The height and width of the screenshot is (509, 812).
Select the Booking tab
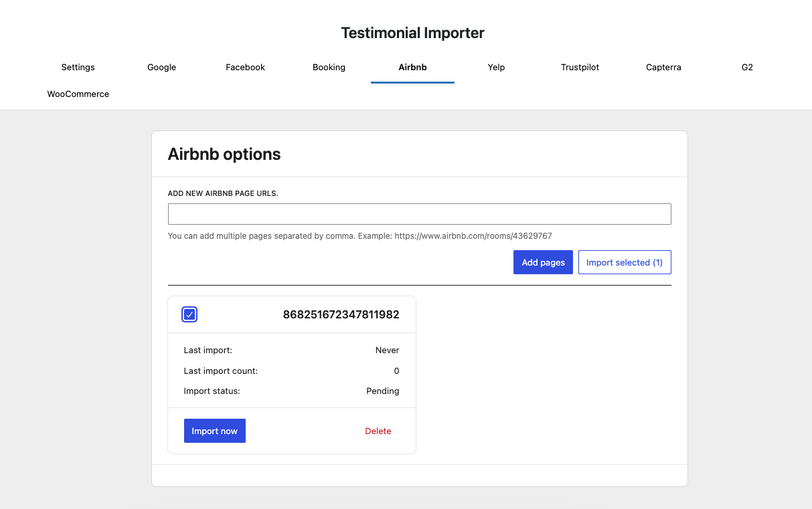tap(329, 68)
